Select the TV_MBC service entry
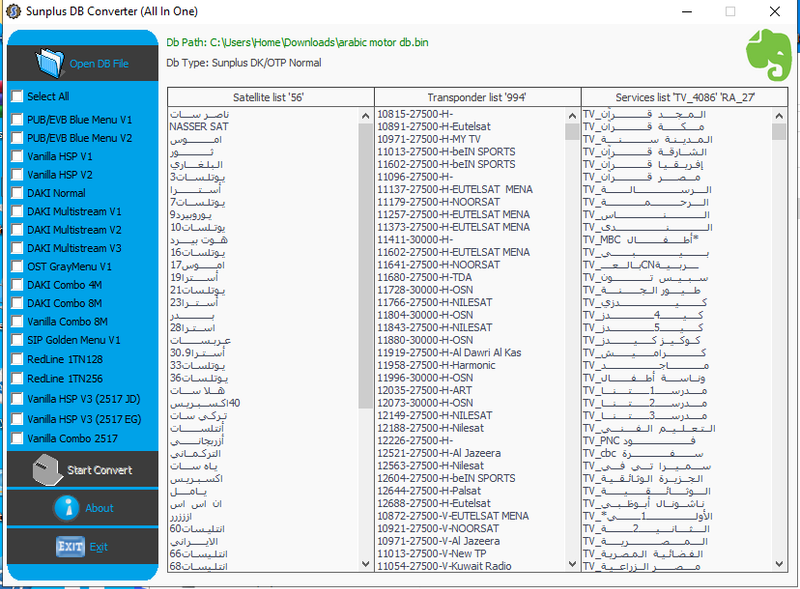The image size is (800, 589). coord(641,240)
